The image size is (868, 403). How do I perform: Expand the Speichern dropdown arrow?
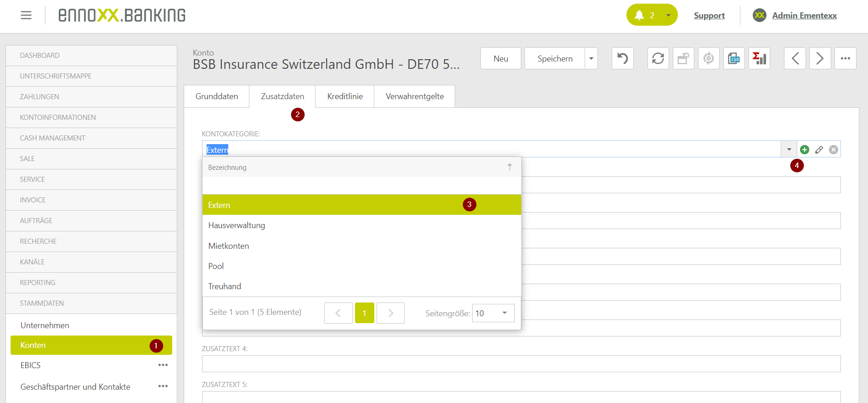[591, 59]
